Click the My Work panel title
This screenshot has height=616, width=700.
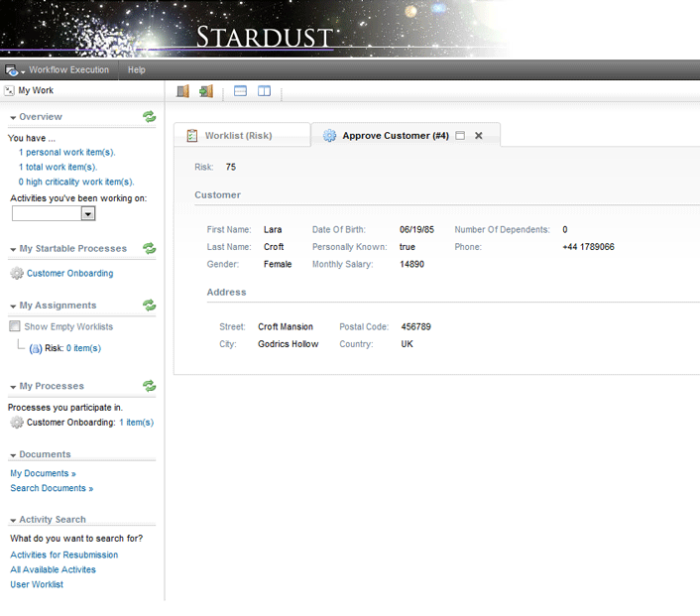[x=36, y=90]
